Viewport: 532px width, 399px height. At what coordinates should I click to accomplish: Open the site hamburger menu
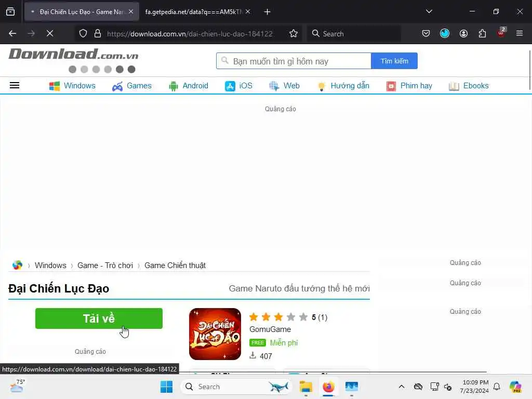click(x=14, y=86)
